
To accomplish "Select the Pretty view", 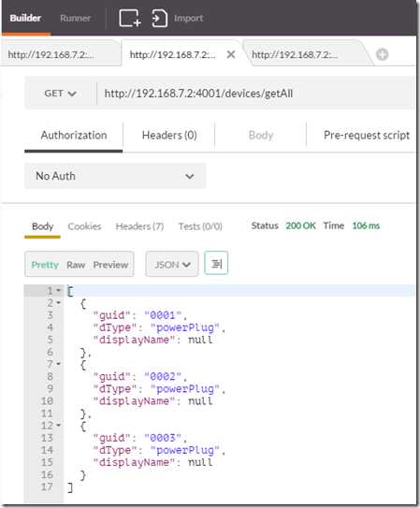I will coord(45,265).
